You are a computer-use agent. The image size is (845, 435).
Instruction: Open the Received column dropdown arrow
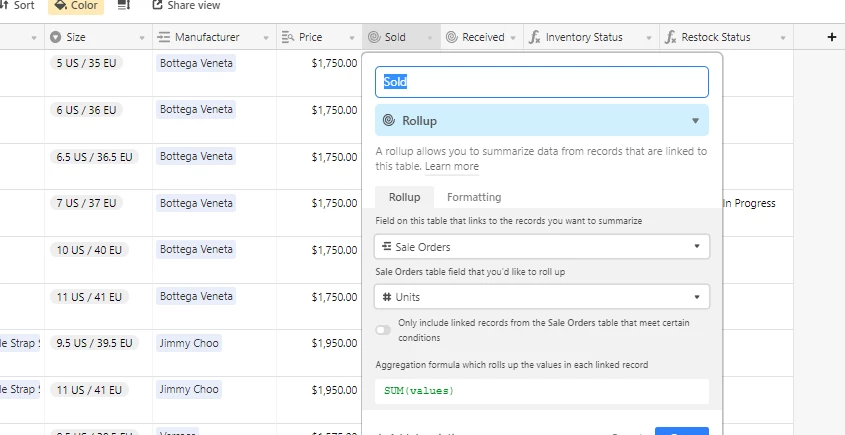click(513, 38)
